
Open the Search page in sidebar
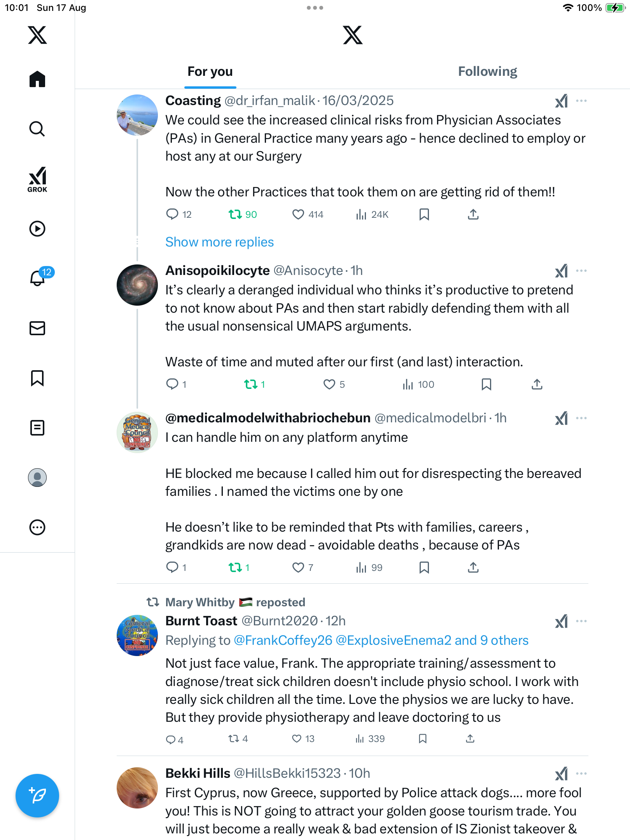(37, 129)
